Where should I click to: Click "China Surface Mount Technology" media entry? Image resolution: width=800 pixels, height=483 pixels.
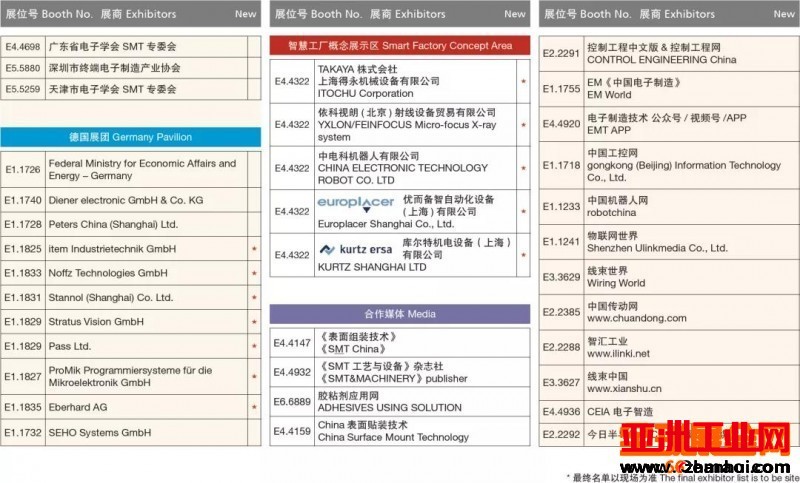click(x=393, y=437)
